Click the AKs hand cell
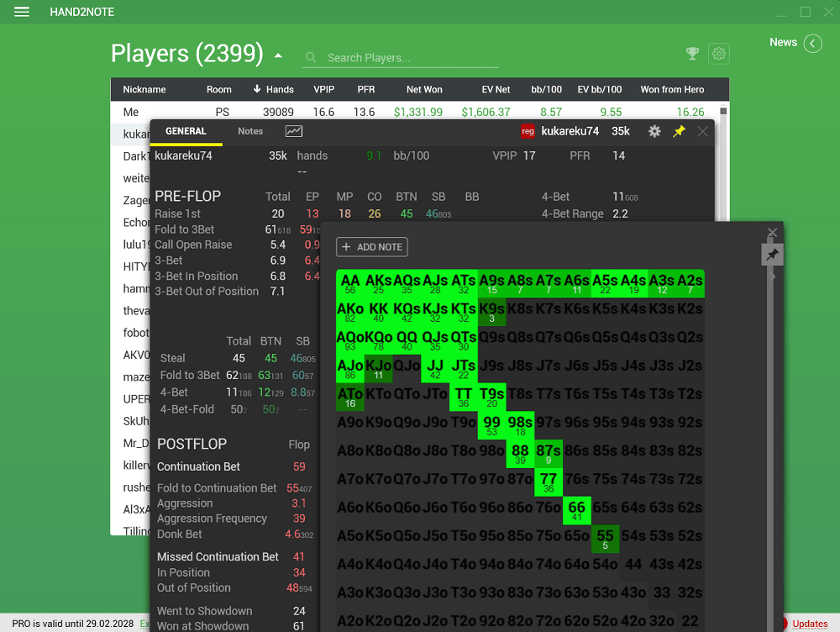This screenshot has height=632, width=840. point(379,283)
